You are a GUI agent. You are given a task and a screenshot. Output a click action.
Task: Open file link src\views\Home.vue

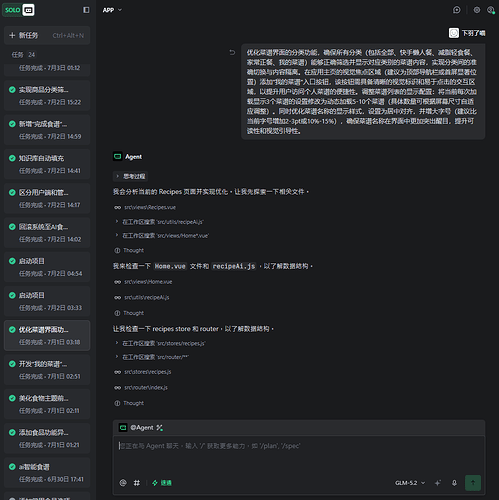click(x=148, y=282)
